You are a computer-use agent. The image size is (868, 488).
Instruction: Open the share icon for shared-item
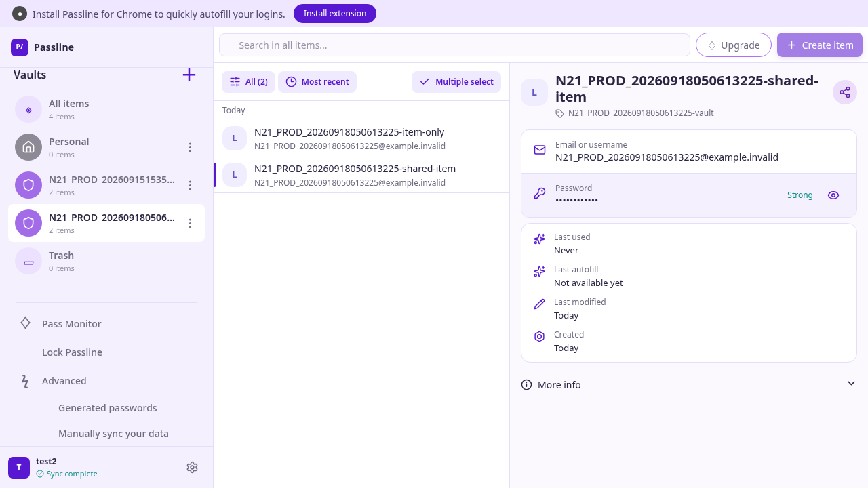point(845,92)
